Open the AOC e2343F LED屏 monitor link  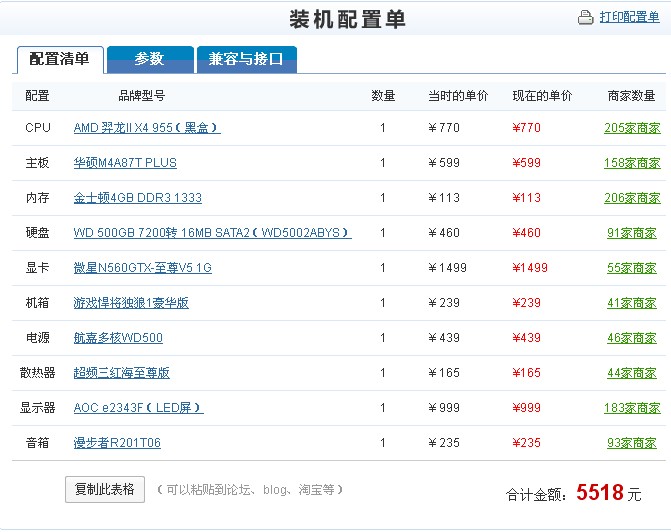(138, 408)
